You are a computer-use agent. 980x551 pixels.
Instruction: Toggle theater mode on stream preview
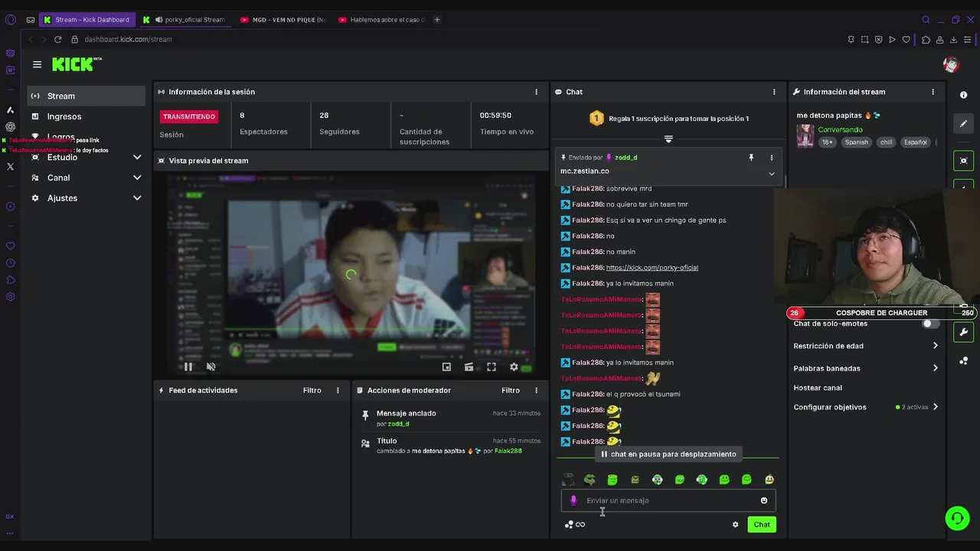[469, 367]
